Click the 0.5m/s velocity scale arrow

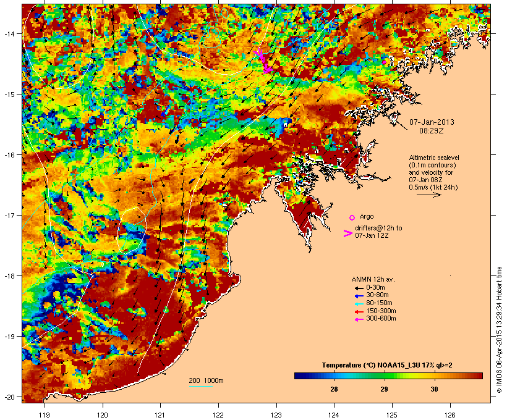428,195
